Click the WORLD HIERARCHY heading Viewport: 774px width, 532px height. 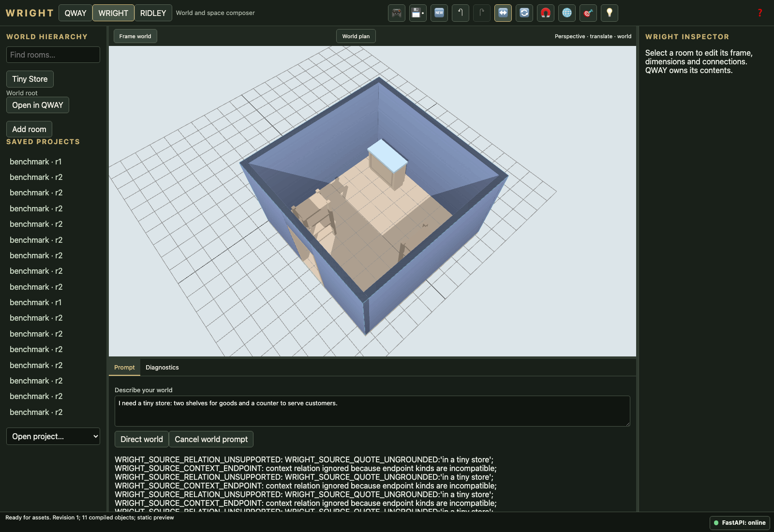pos(47,37)
